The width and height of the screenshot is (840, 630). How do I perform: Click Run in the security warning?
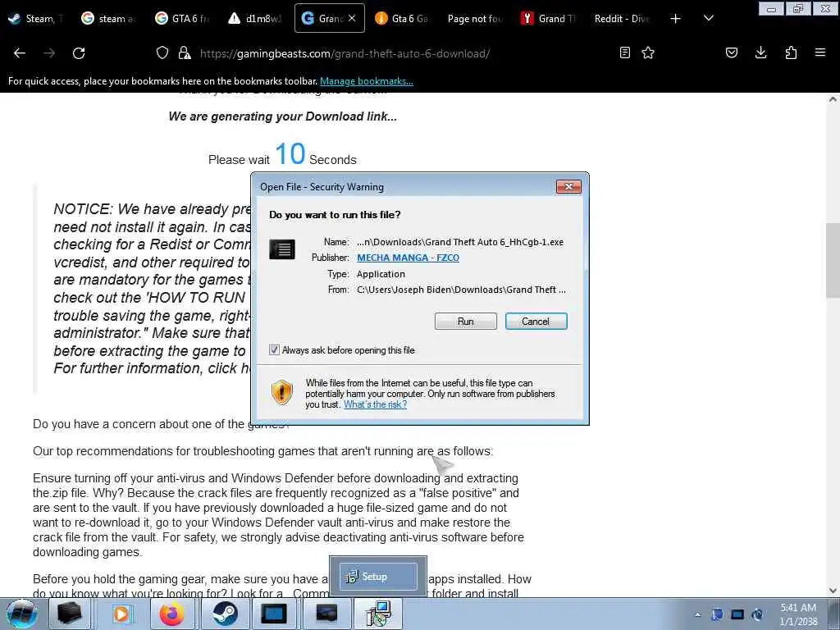tap(466, 322)
